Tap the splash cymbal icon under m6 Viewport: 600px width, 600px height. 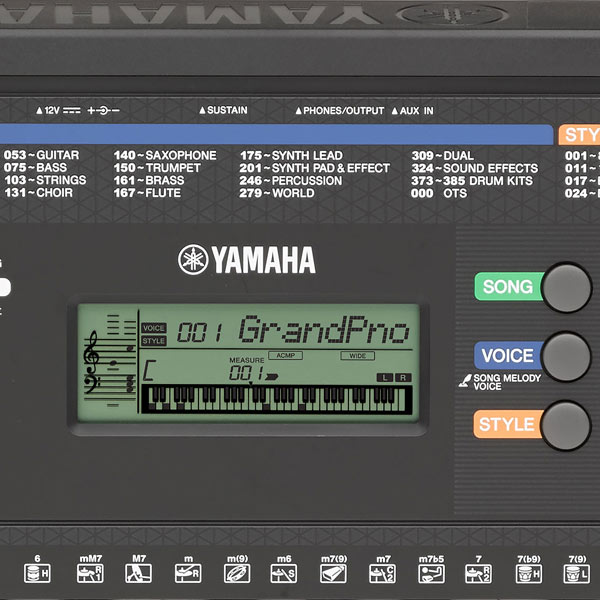(284, 573)
